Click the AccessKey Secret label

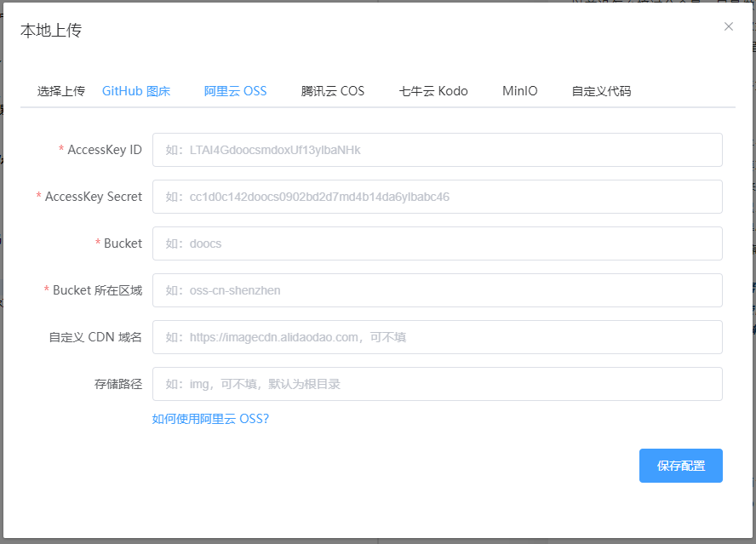[94, 197]
